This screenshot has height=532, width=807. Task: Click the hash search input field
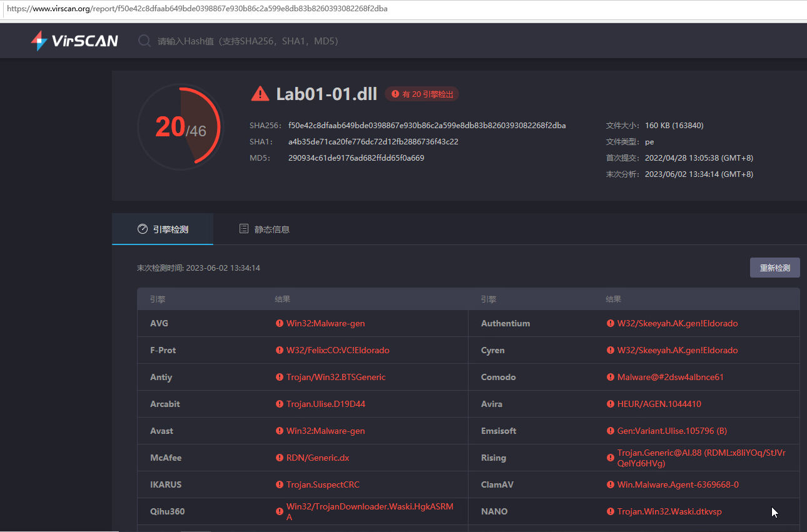[248, 41]
